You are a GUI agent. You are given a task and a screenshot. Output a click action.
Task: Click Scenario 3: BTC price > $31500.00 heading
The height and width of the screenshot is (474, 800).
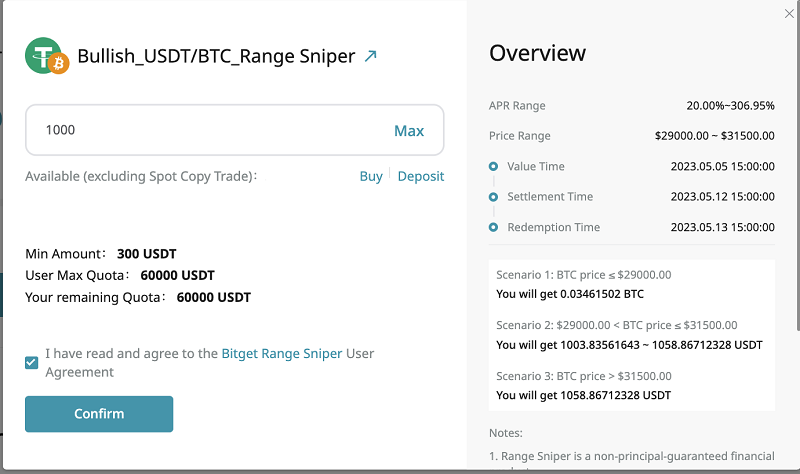tap(584, 376)
